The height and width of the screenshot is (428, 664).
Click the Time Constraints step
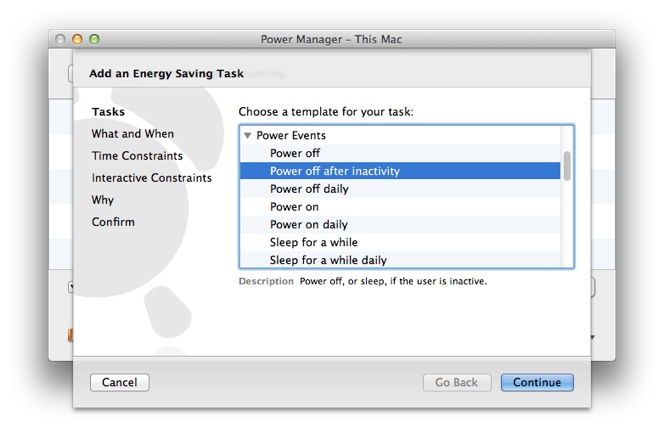137,156
